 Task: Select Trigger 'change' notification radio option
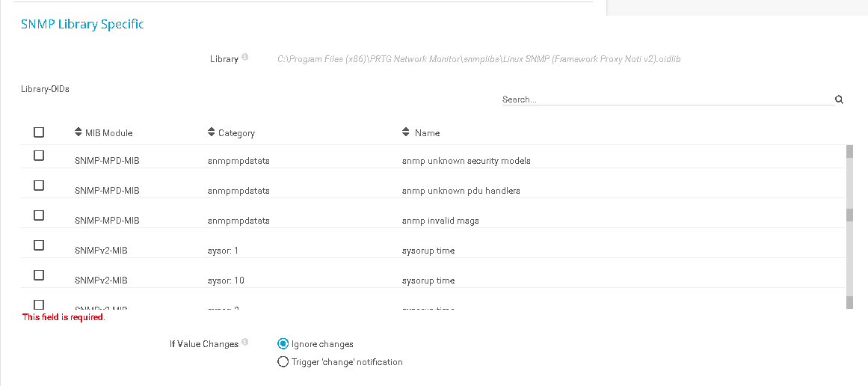pyautogui.click(x=283, y=362)
